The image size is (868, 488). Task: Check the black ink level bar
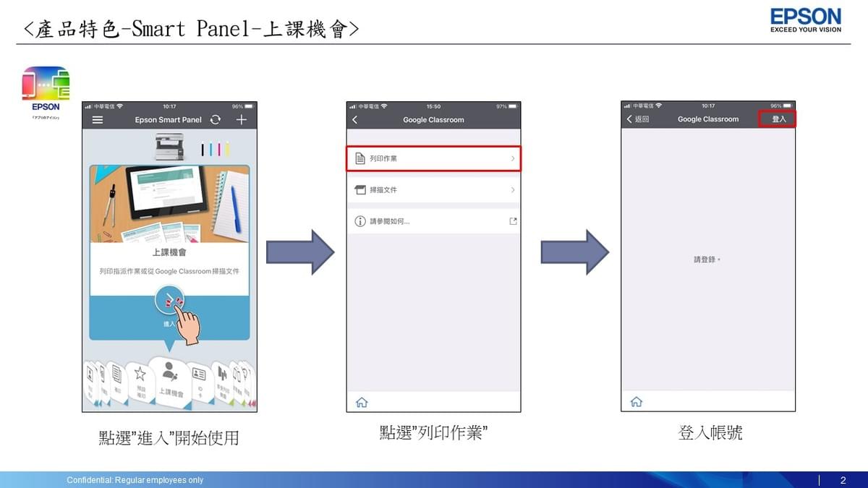coord(203,150)
